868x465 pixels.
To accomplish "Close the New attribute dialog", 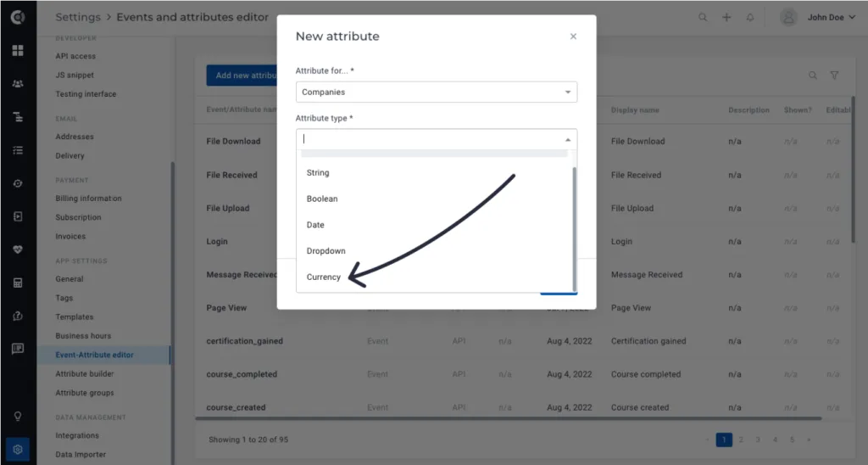I will point(573,36).
